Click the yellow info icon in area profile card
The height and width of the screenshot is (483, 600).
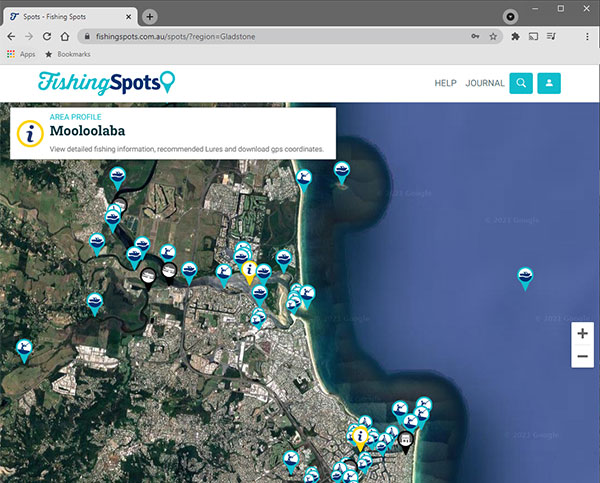pos(30,134)
